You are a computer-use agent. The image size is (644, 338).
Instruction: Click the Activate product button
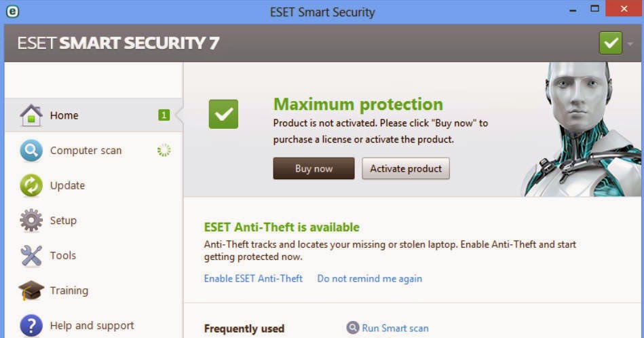click(406, 168)
